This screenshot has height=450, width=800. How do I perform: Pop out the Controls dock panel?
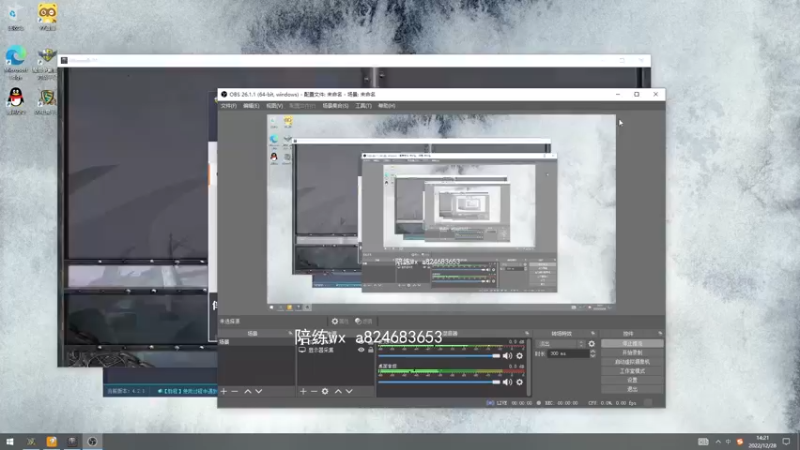[660, 333]
